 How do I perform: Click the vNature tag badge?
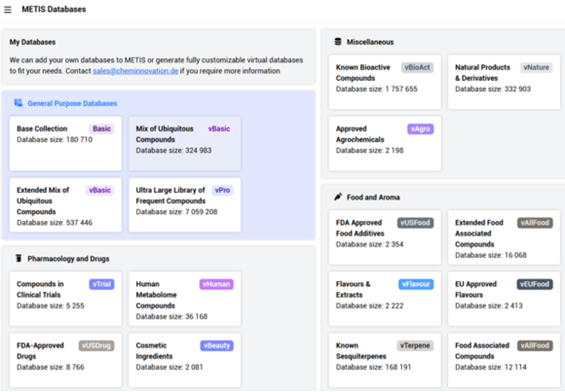click(536, 68)
